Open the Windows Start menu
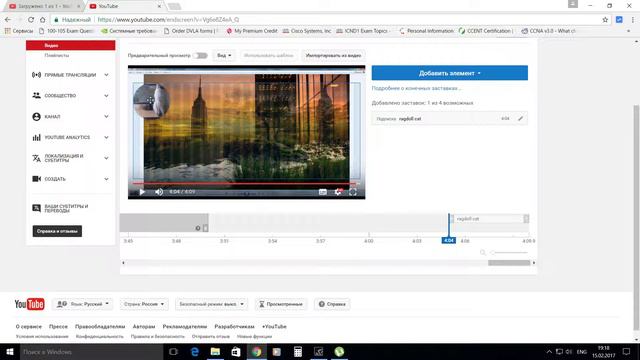 pyautogui.click(x=10, y=352)
